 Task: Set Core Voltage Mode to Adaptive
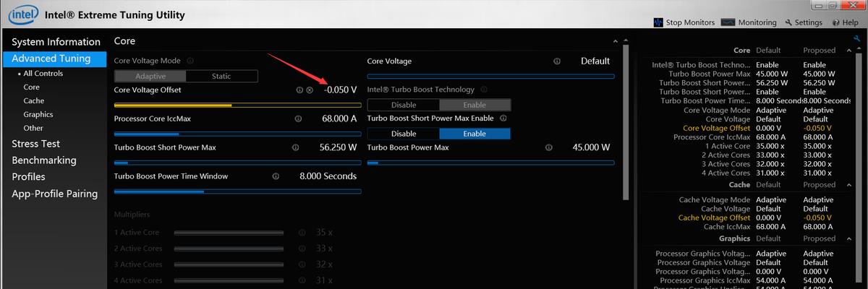(x=150, y=77)
